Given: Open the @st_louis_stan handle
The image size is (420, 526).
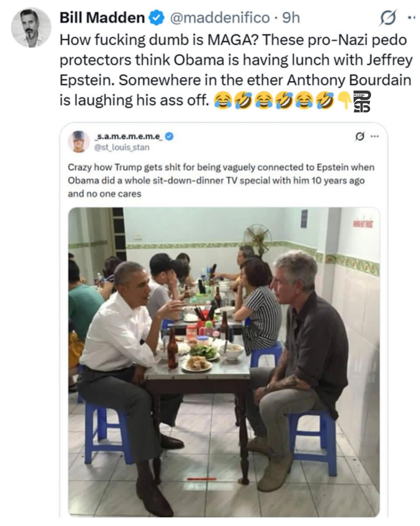Looking at the screenshot, I should 122,147.
